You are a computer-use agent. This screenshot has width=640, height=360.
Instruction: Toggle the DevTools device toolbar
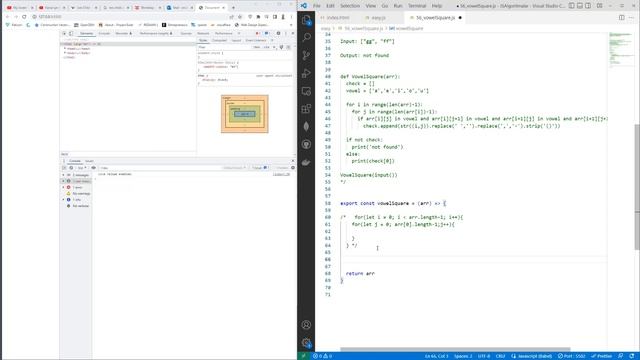pyautogui.click(x=71, y=33)
